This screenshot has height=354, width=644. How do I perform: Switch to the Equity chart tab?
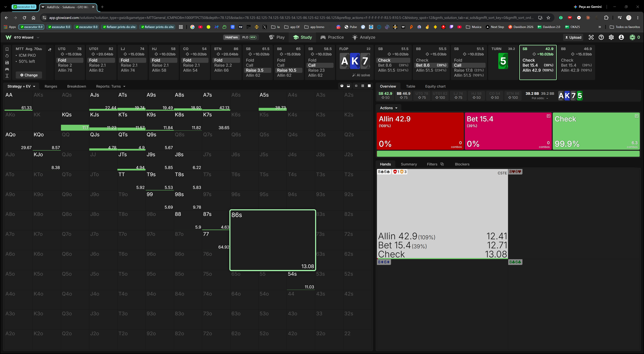coord(435,86)
